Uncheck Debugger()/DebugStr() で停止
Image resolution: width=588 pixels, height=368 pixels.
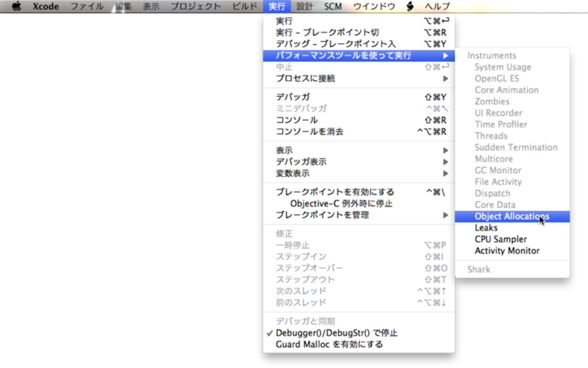[x=359, y=333]
